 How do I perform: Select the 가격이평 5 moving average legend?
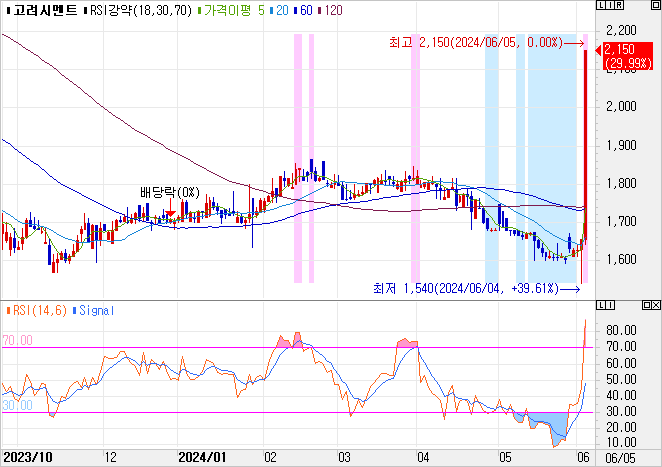tap(231, 10)
